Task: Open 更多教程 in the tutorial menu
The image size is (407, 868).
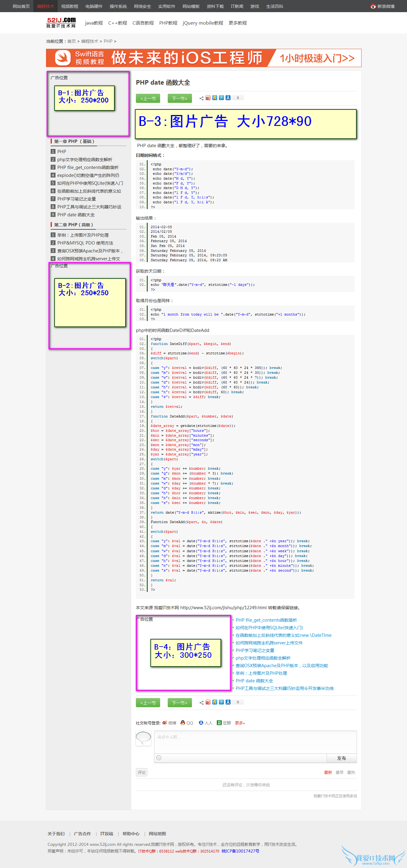Action: (238, 23)
